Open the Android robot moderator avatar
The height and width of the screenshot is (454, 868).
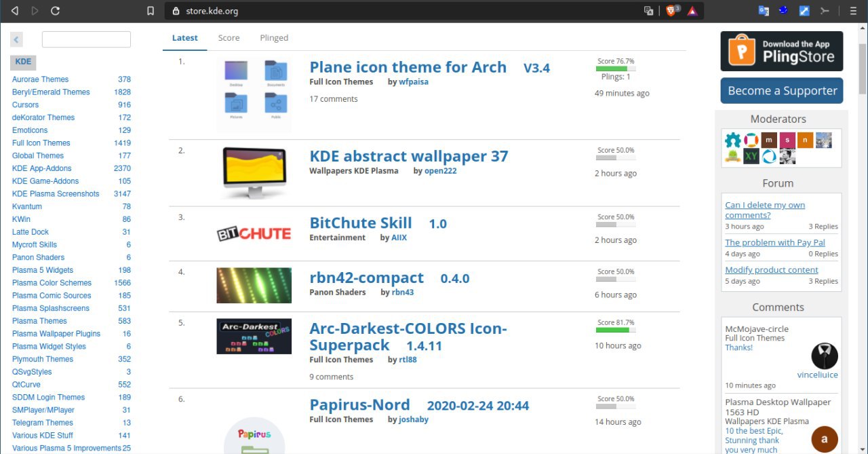tap(732, 156)
